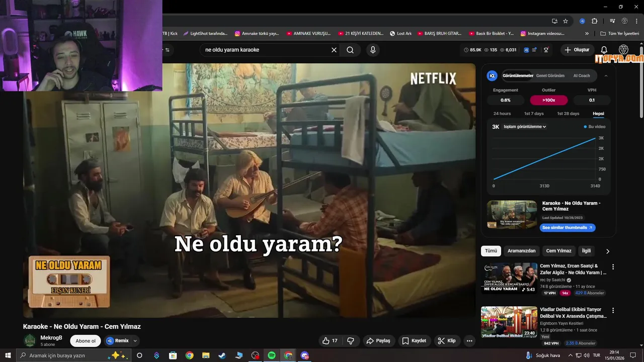Image resolution: width=644 pixels, height=362 pixels.
Task: Open the YouTube account avatar menu
Action: (x=623, y=50)
